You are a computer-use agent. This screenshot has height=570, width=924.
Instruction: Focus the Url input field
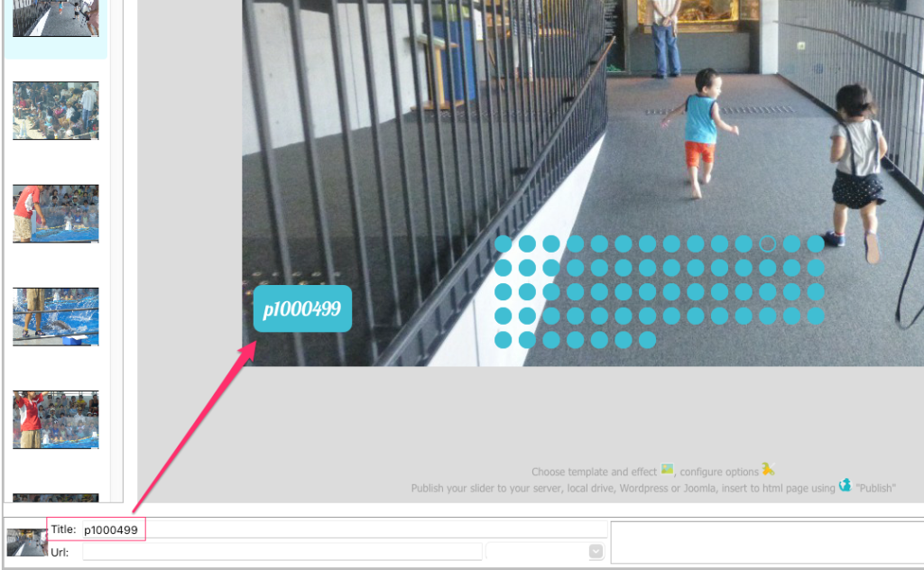tap(282, 551)
